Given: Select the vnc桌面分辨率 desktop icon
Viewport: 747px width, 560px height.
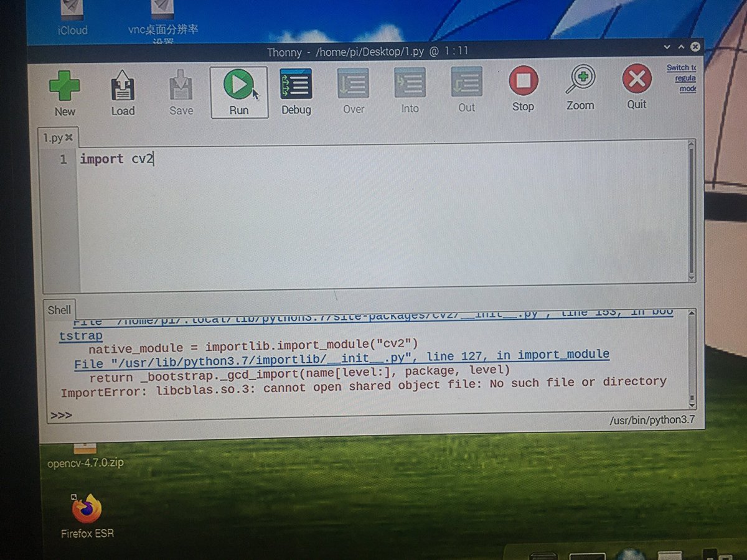Looking at the screenshot, I should click(163, 22).
